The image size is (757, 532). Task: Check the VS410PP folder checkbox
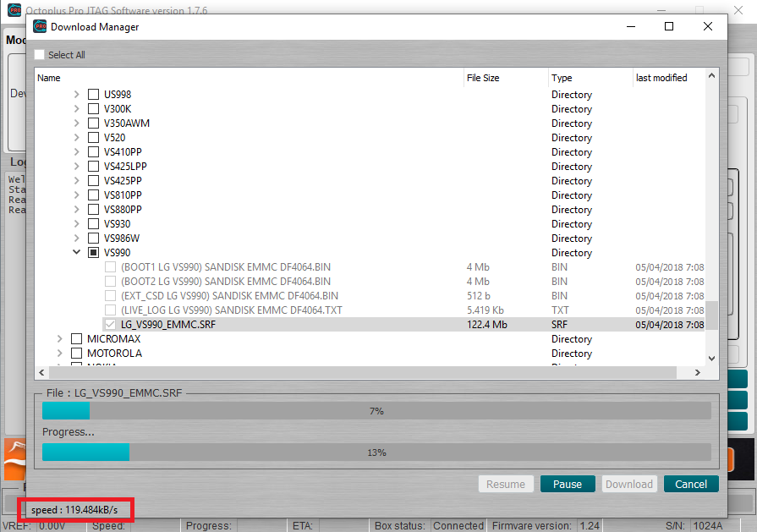click(x=94, y=151)
